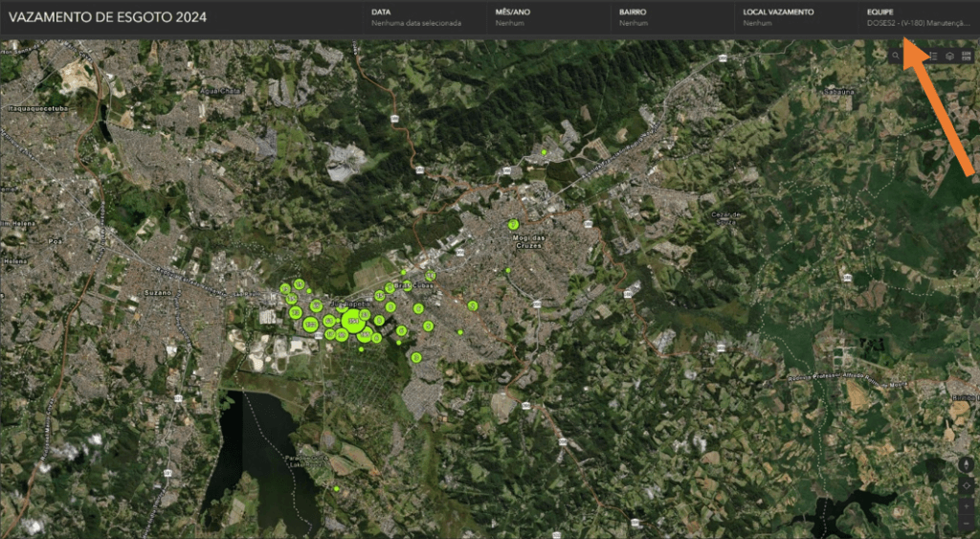Open the DATA filter selector
The width and height of the screenshot is (980, 539).
tap(416, 17)
